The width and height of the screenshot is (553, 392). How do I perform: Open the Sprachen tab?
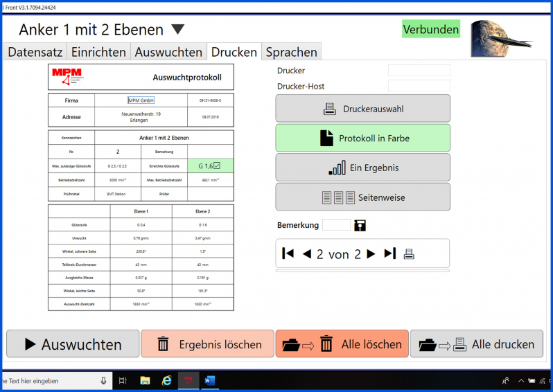pyautogui.click(x=291, y=52)
